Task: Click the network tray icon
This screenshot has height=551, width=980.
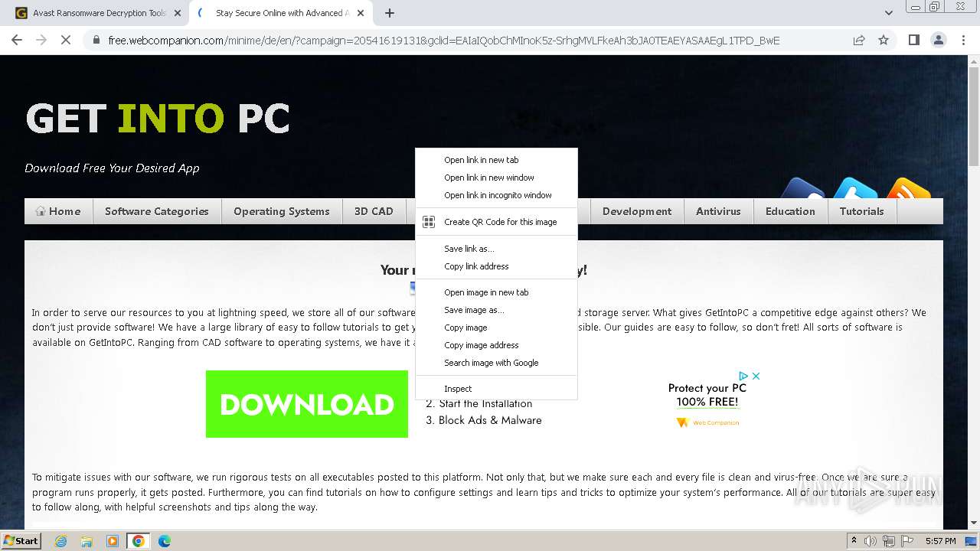Action: pyautogui.click(x=889, y=541)
